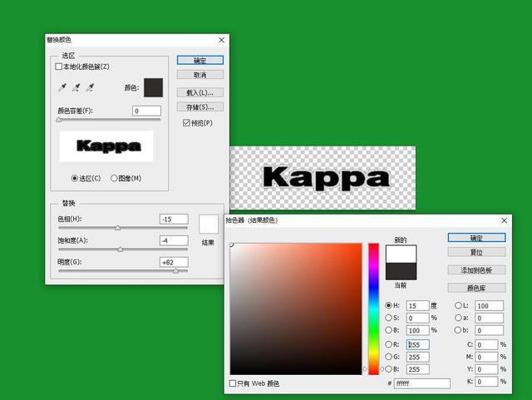Click the Save (S)... button
This screenshot has height=400, width=532.
coord(200,107)
